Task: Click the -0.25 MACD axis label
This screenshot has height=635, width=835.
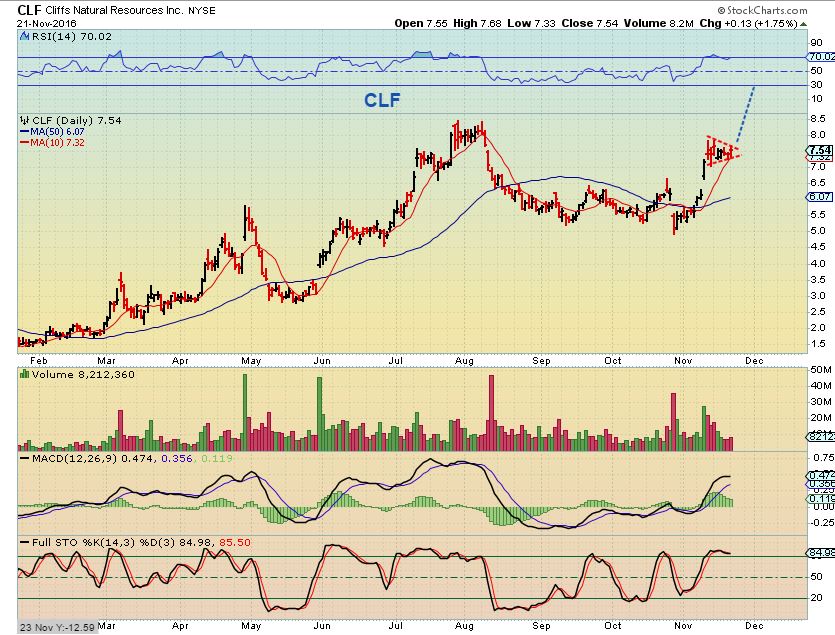Action: click(x=823, y=523)
